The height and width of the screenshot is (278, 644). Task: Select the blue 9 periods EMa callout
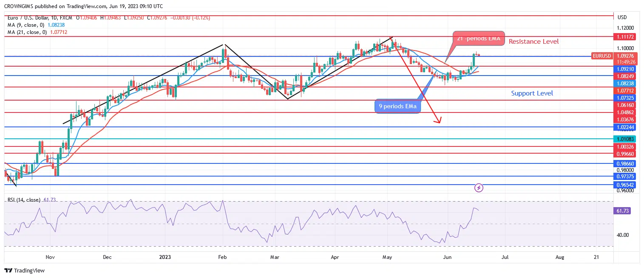398,106
